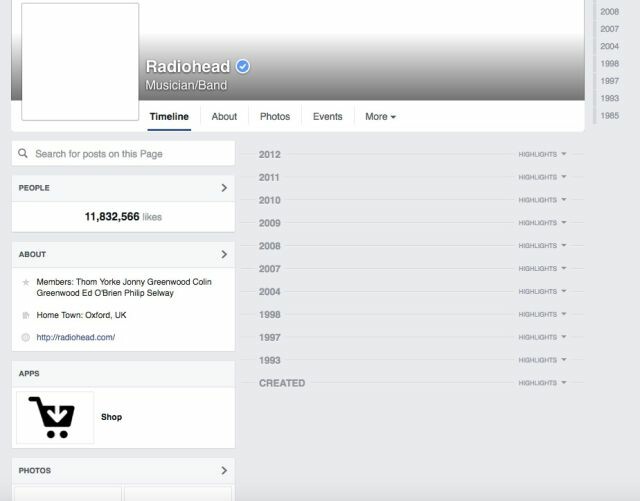Open the 2007 Highlights dropdown
This screenshot has height=501, width=640.
[x=542, y=269]
